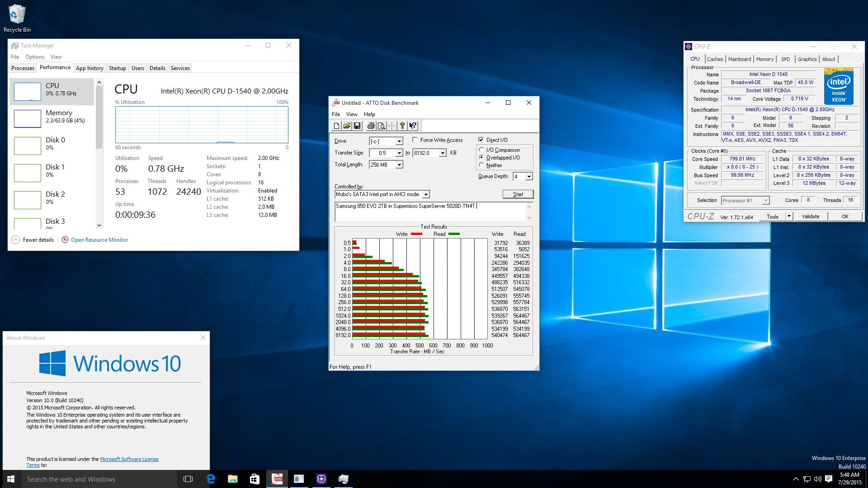Switch to the Processes tab in Task Manager
Image resolution: width=868 pixels, height=488 pixels.
23,68
